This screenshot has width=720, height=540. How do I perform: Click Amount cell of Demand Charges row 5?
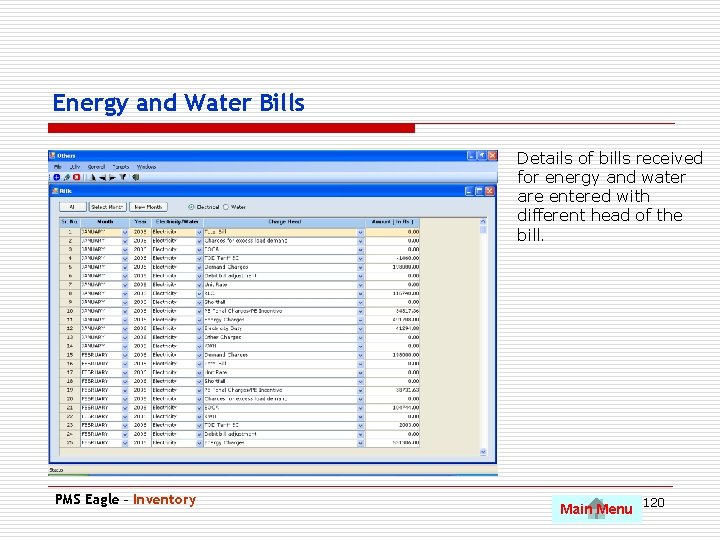click(x=393, y=267)
